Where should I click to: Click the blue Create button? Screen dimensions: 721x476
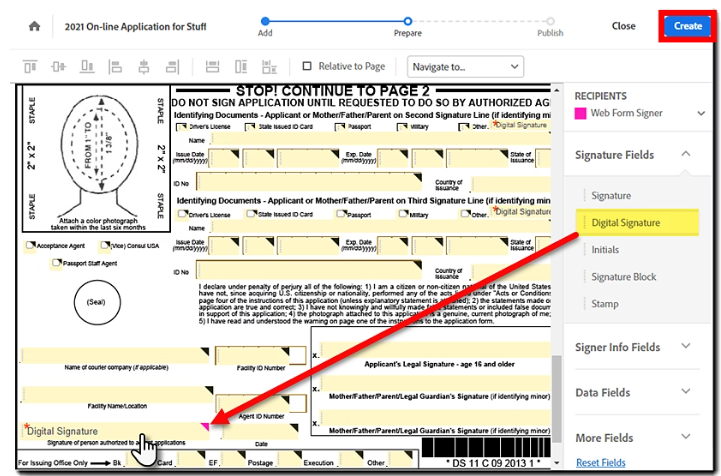(x=688, y=26)
